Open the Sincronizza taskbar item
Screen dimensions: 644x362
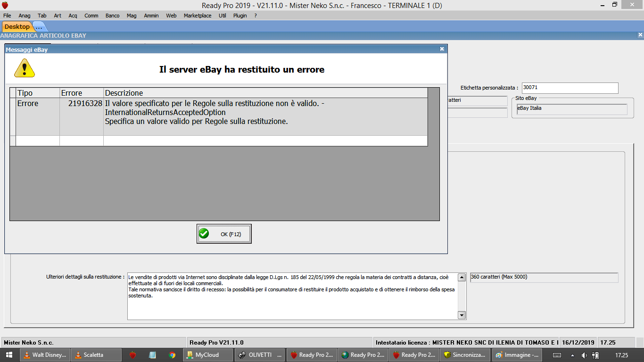[x=464, y=354]
